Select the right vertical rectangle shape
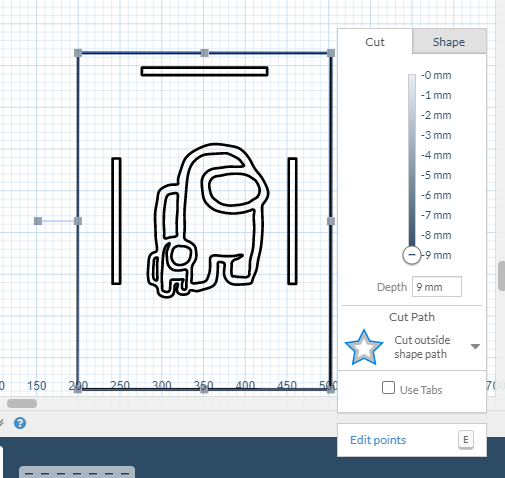 pyautogui.click(x=292, y=221)
